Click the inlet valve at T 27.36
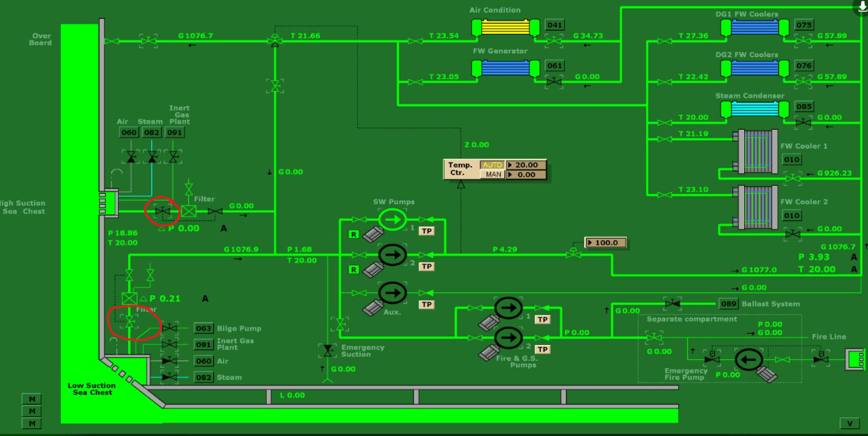The height and width of the screenshot is (436, 868). point(664,41)
